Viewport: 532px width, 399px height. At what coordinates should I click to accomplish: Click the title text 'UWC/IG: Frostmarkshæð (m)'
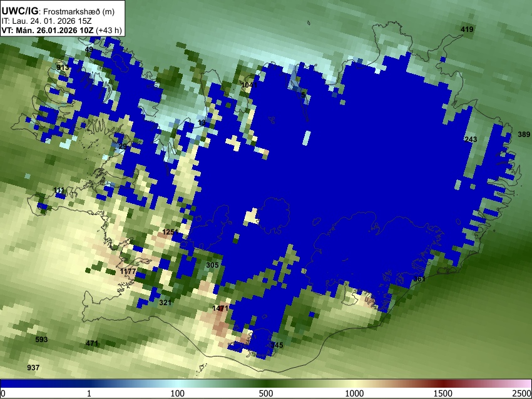[58, 11]
